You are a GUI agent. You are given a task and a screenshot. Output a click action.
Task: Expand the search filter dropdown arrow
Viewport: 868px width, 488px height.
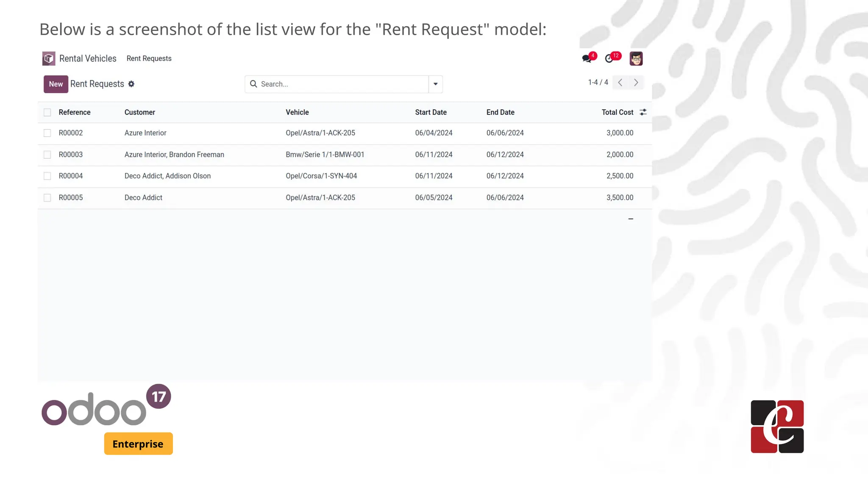point(435,84)
